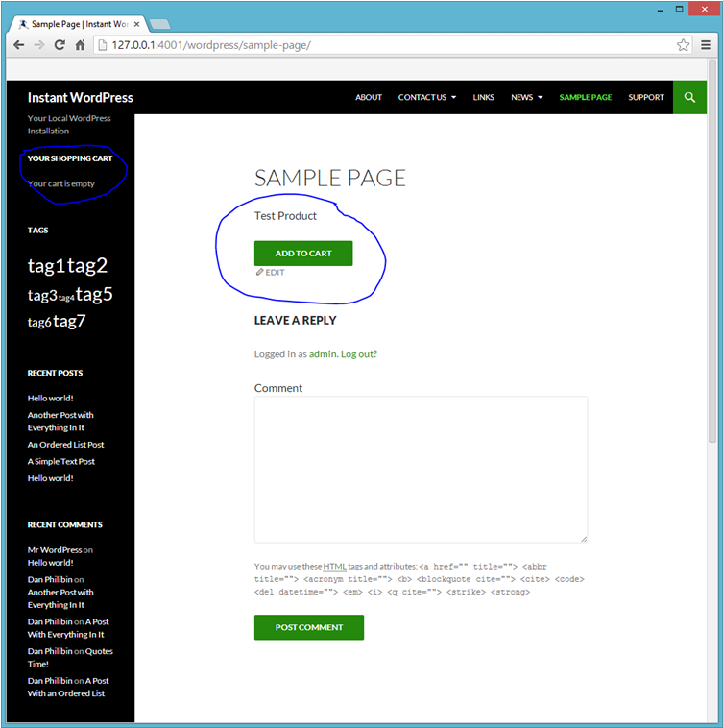Bookmark this page with star icon

683,45
